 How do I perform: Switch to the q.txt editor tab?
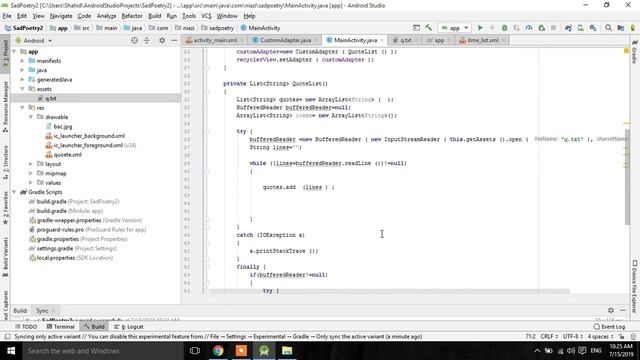click(x=406, y=40)
